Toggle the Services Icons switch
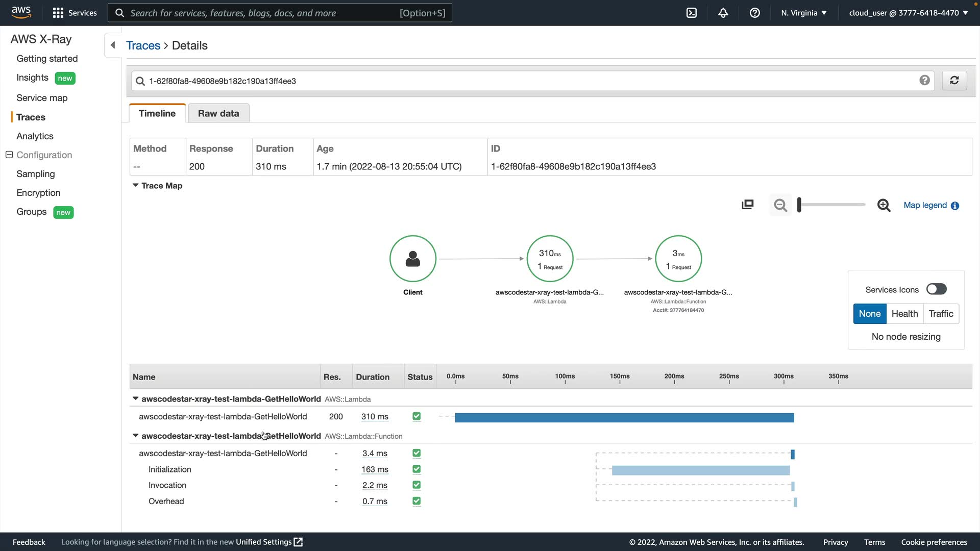The image size is (980, 551). coord(936,289)
